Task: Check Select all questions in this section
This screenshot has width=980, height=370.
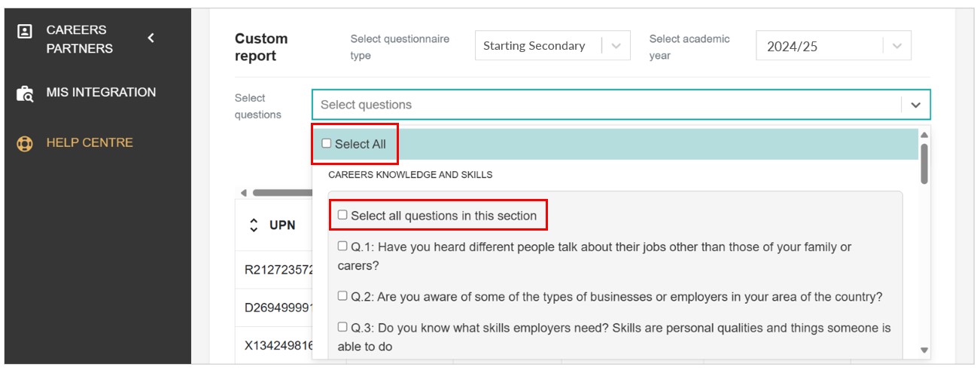Action: coord(342,215)
